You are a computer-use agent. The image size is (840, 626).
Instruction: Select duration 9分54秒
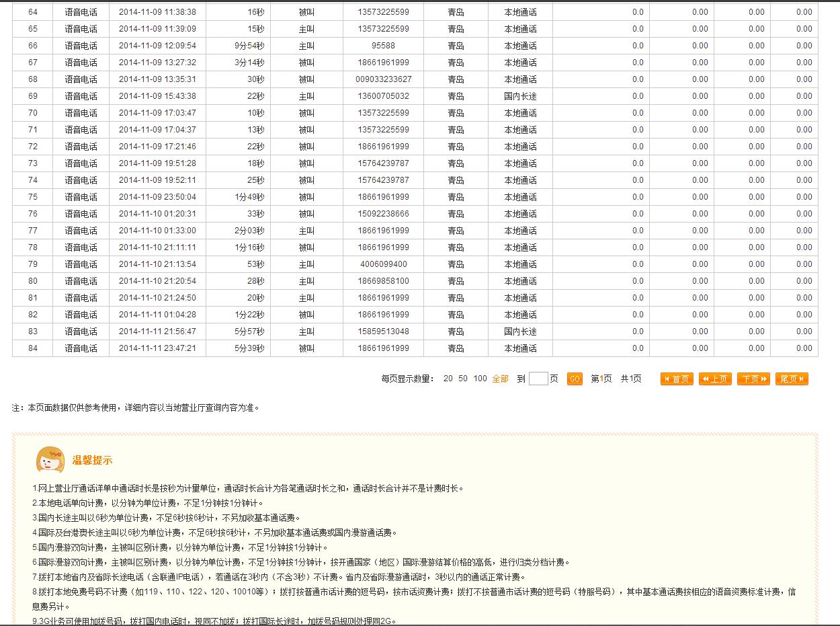coord(249,46)
